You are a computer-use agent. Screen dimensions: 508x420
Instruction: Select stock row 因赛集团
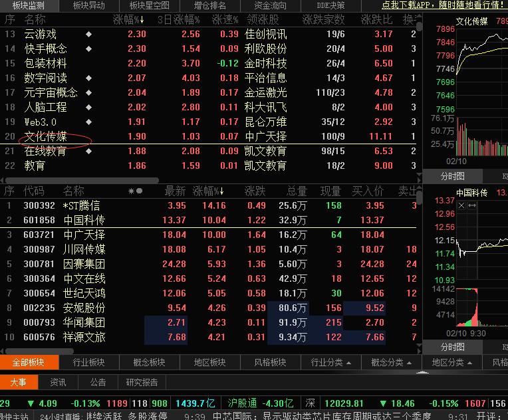coord(208,264)
